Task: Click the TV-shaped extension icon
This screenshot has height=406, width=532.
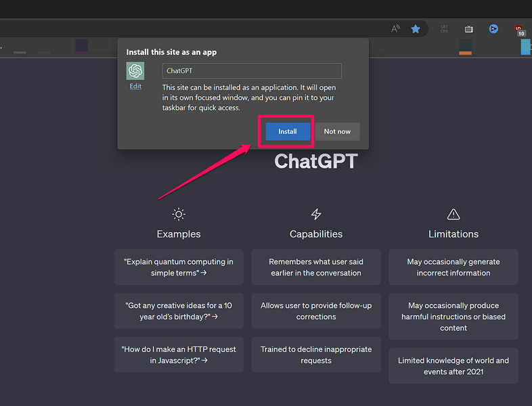Action: tap(468, 29)
